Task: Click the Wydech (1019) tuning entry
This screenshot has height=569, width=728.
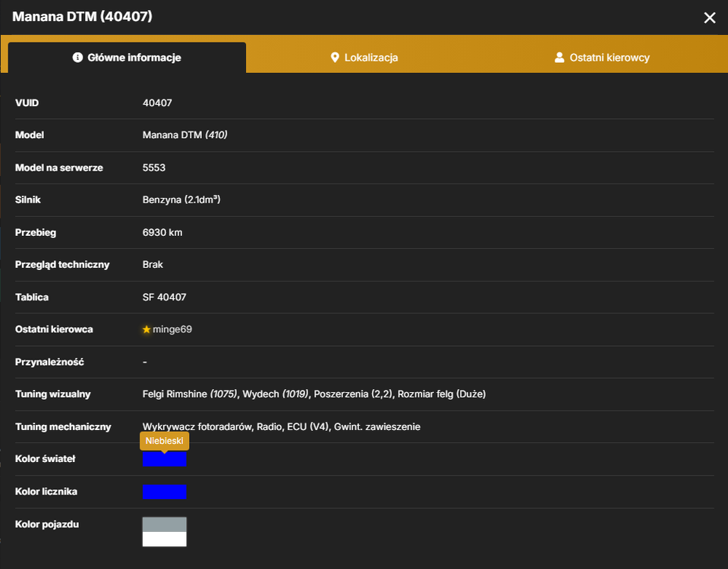Action: tap(276, 394)
